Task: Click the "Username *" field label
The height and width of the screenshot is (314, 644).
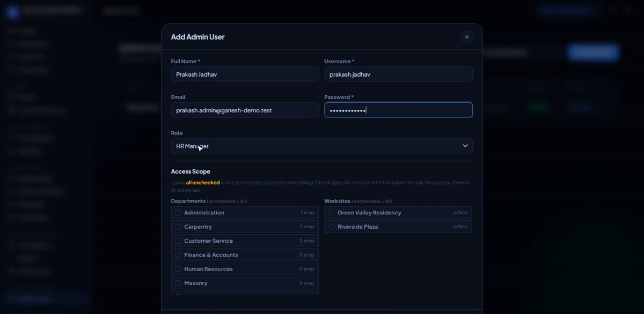Action: point(340,62)
